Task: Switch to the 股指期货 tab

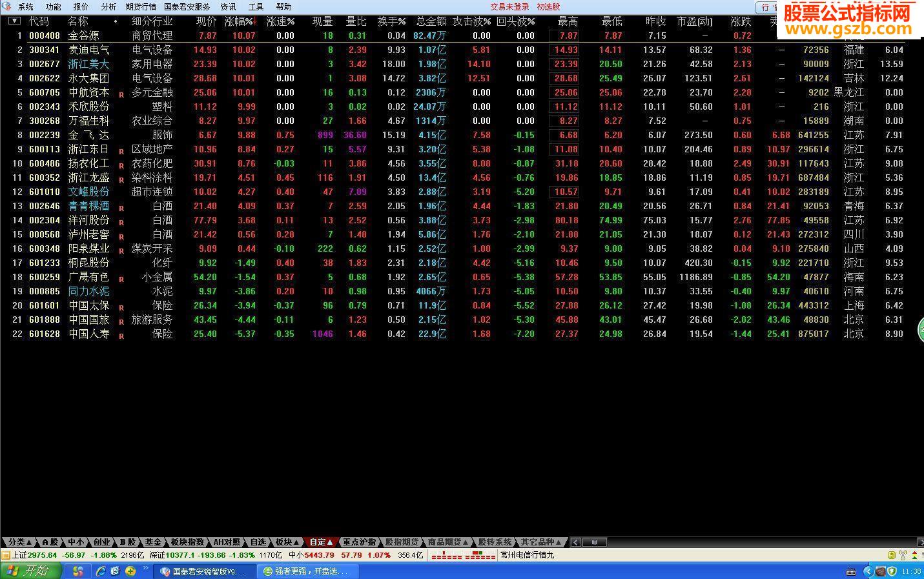Action: [402, 542]
